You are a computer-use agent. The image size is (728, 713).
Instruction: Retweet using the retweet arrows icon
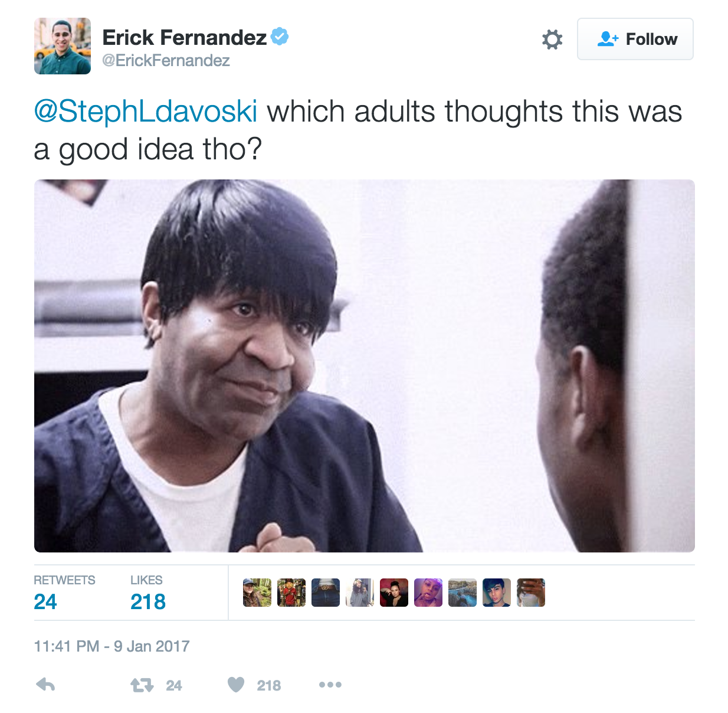142,685
